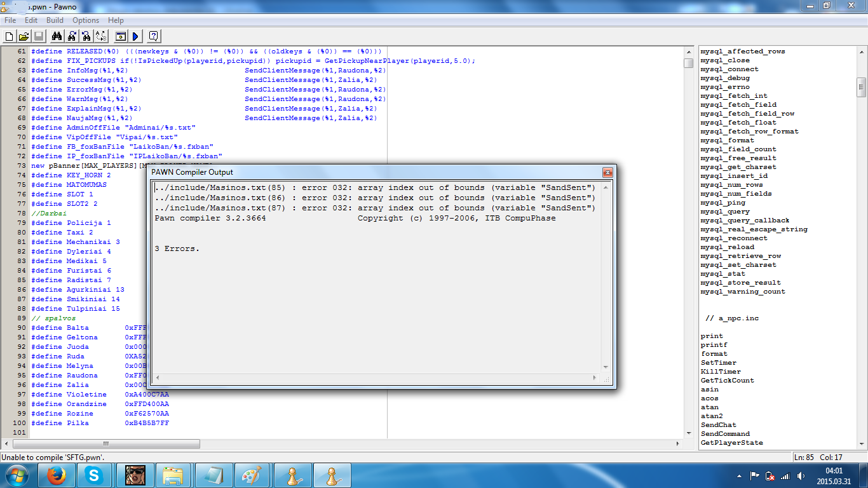Create a new file with toolbar icon
Screen dimensions: 868x488
point(9,36)
